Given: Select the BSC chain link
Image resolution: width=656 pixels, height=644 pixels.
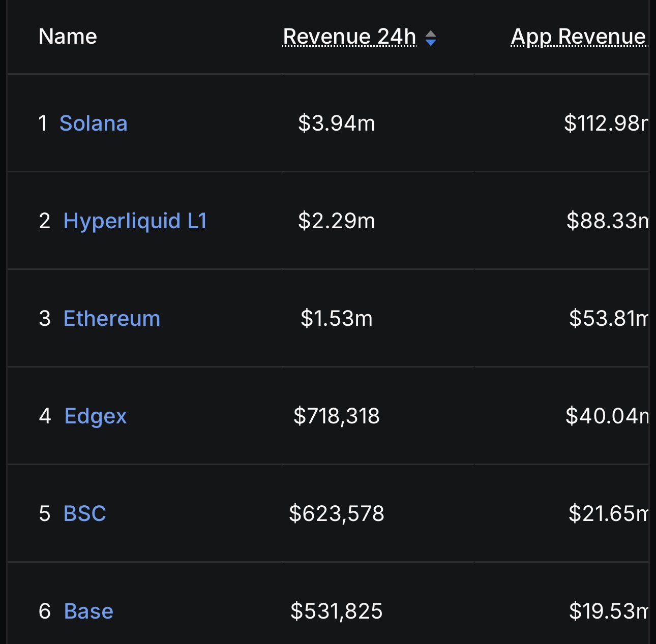Looking at the screenshot, I should [x=84, y=514].
